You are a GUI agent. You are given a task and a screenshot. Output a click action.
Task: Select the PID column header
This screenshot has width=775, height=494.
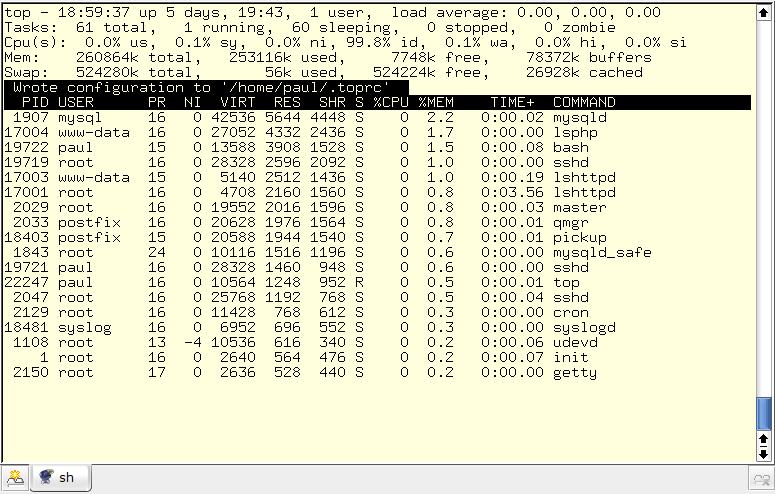pos(35,102)
